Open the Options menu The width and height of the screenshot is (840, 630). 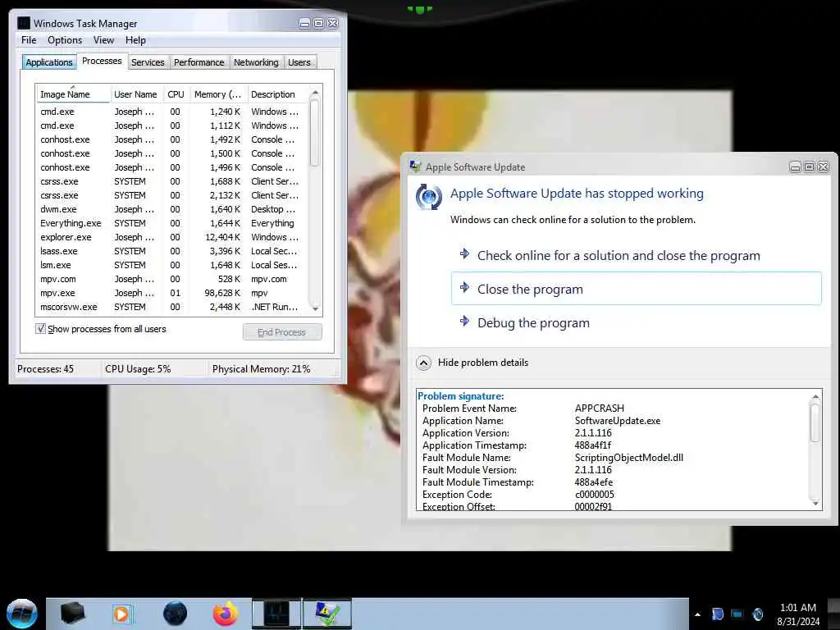pyautogui.click(x=65, y=40)
